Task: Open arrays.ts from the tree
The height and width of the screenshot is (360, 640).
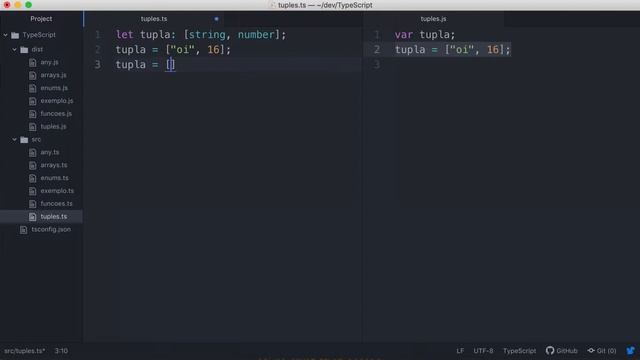Action: (54, 165)
